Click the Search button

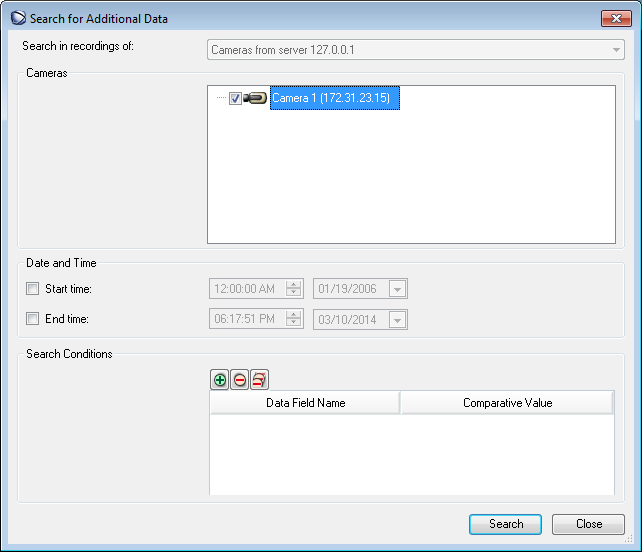[505, 524]
